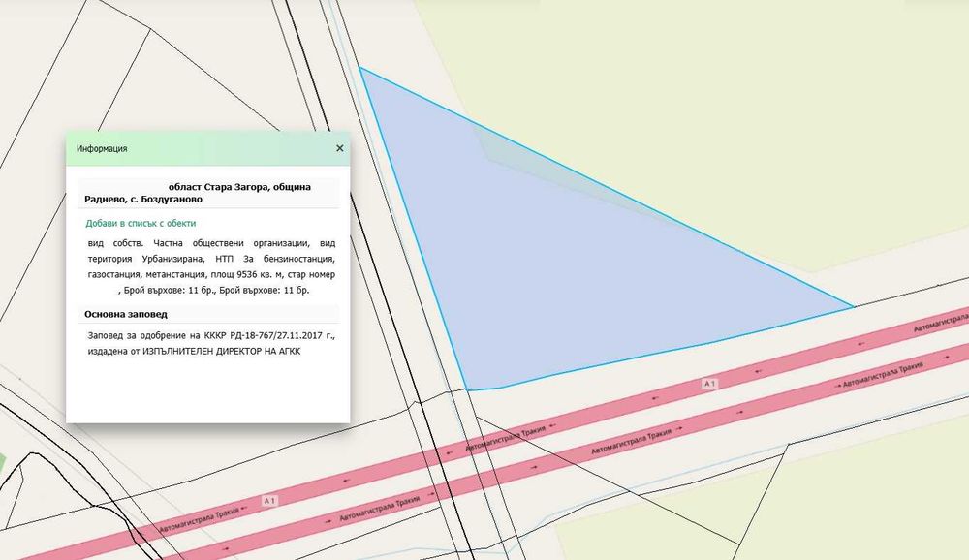Close the Информация popup
Screen dimensions: 969x560
(x=339, y=148)
